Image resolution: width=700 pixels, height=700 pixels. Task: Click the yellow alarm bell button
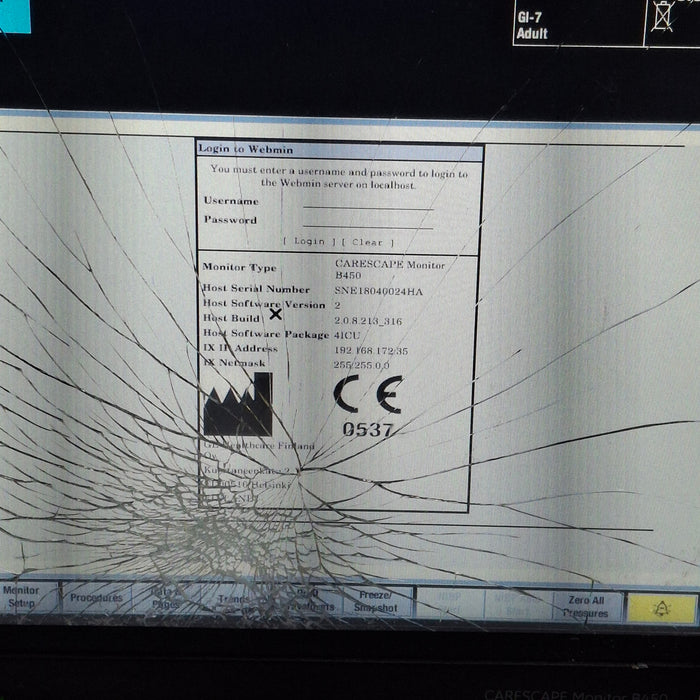pos(662,608)
